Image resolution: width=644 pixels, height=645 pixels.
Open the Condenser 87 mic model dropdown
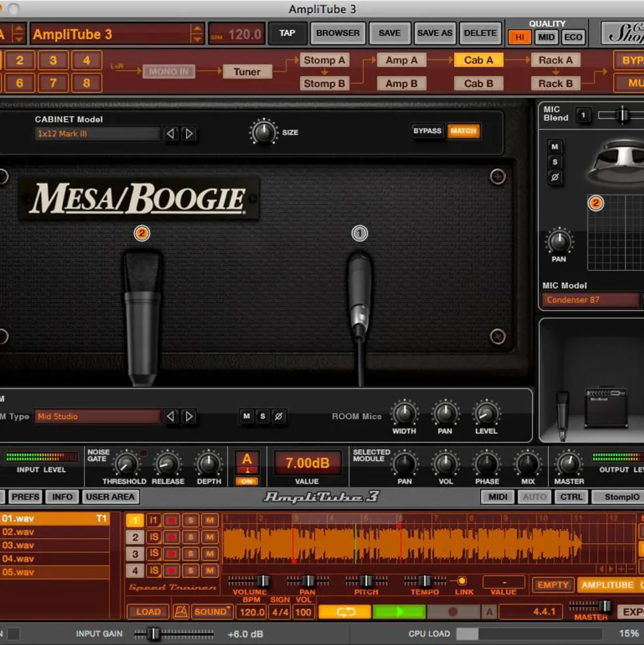pos(590,300)
